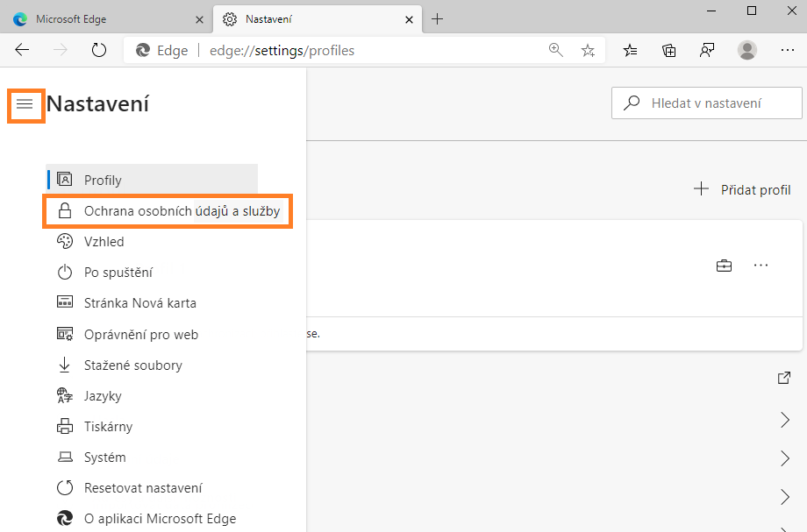Viewport: 807px width, 532px height.
Task: Expand the second chevron row
Action: (x=785, y=458)
